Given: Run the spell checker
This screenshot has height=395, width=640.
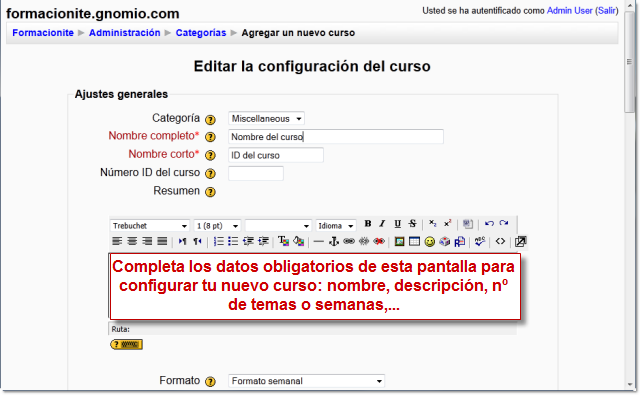Looking at the screenshot, I should [480, 241].
